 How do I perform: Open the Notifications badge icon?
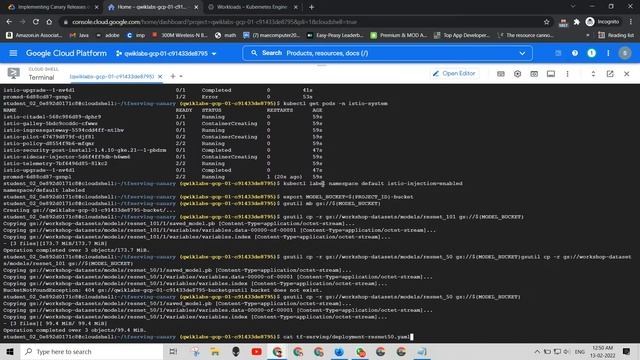591,53
